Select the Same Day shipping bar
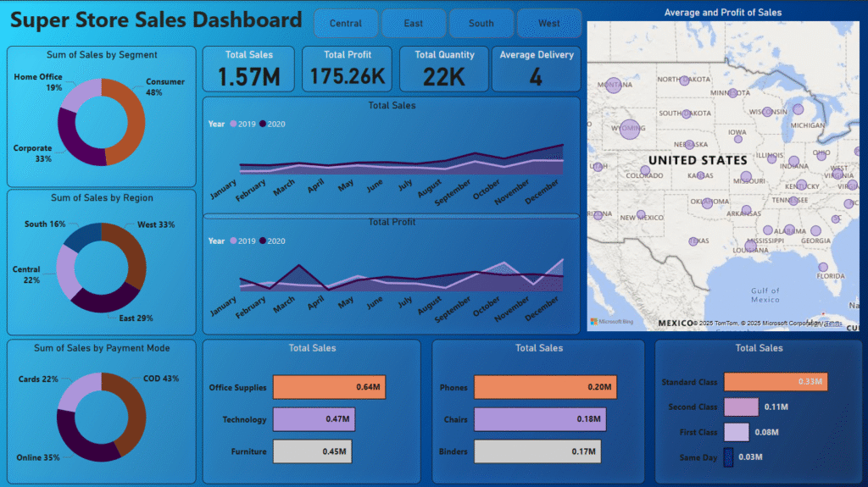The height and width of the screenshot is (487, 868). click(x=727, y=458)
